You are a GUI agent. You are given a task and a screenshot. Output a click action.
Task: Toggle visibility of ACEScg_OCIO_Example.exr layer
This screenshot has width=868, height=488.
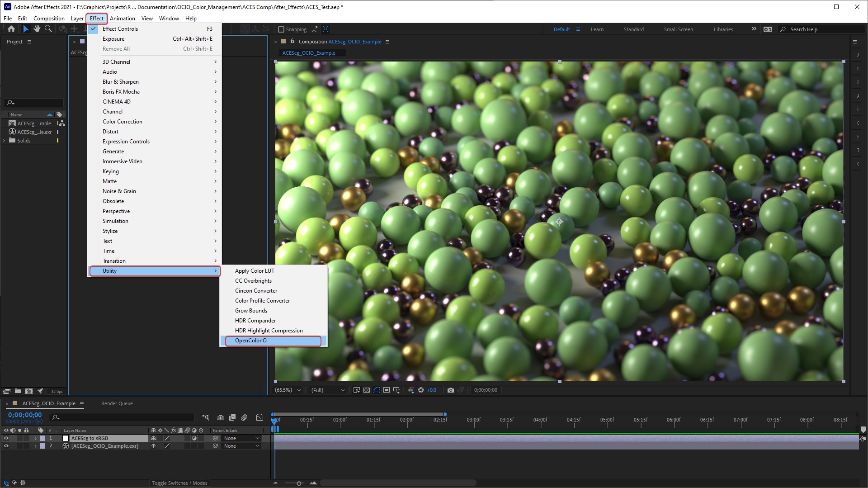[6, 446]
